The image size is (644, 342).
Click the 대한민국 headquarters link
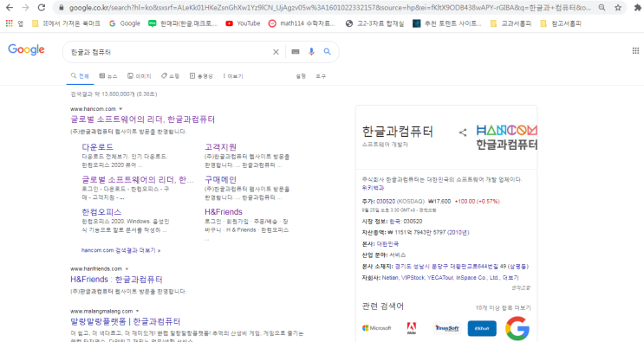point(387,244)
